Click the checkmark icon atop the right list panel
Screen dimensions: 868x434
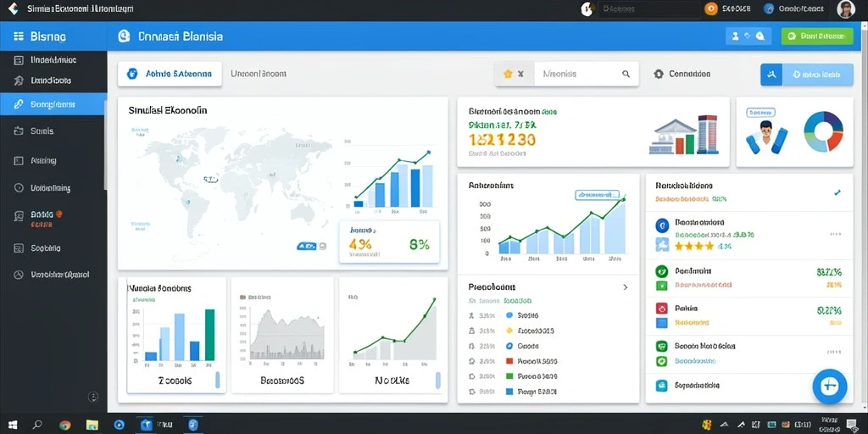coord(837,192)
